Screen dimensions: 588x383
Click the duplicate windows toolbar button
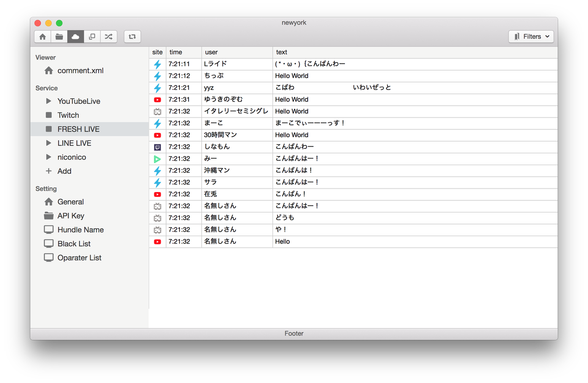click(92, 37)
